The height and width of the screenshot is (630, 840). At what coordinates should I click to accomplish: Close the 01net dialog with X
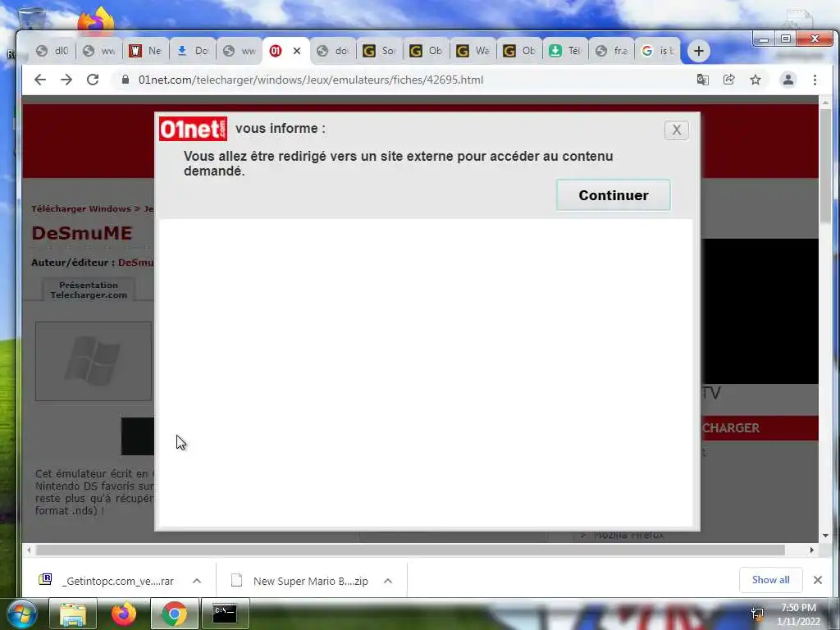677,130
